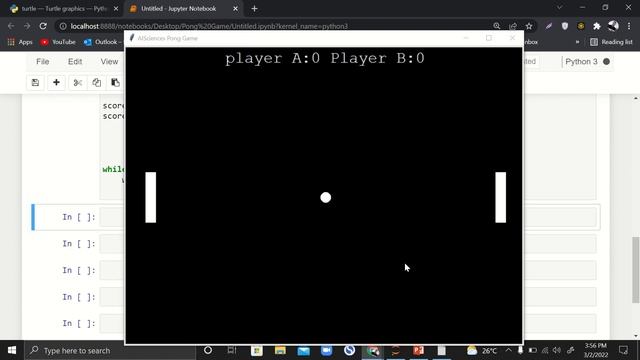The height and width of the screenshot is (360, 640).
Task: Open the Jupyter View menu
Action: [109, 62]
